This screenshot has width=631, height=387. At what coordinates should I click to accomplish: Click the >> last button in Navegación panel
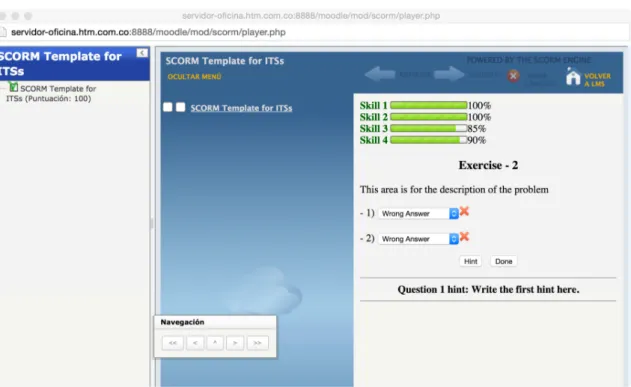(258, 343)
